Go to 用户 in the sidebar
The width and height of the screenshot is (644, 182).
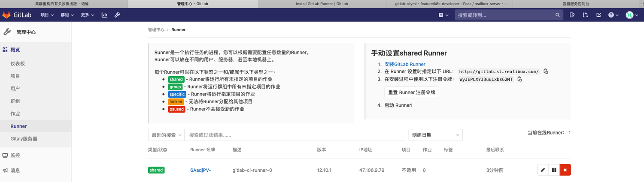(x=15, y=89)
